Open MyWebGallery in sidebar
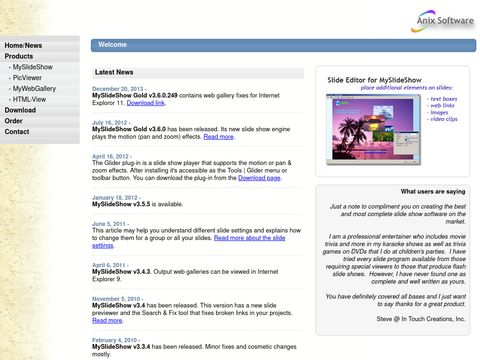This screenshot has width=480, height=360. pyautogui.click(x=34, y=89)
